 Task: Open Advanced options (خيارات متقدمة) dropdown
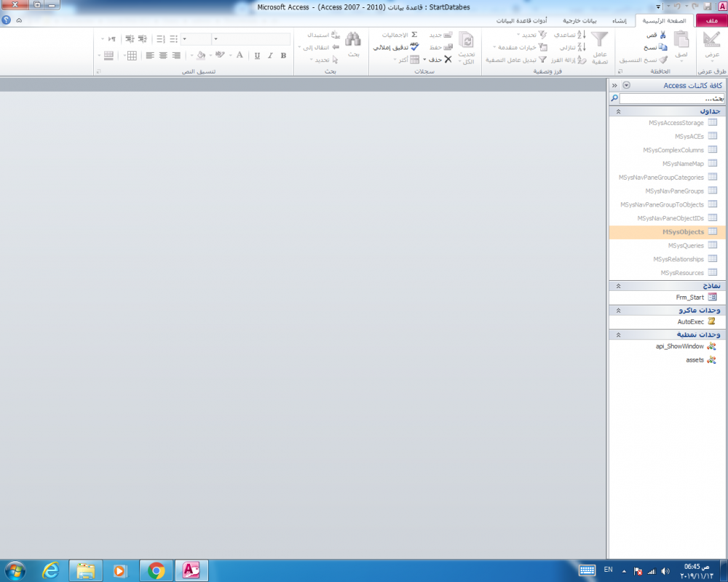(x=520, y=47)
